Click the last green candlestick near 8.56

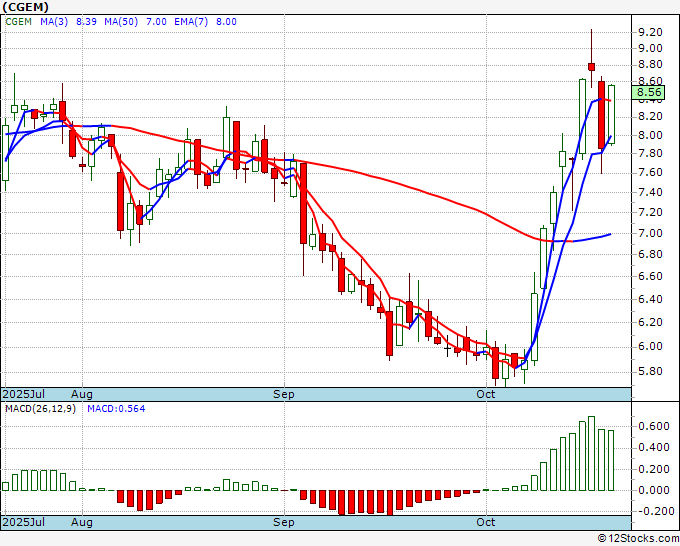pyautogui.click(x=611, y=114)
